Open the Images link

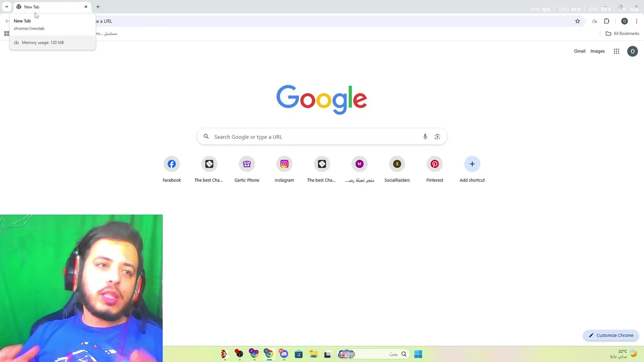pos(597,51)
